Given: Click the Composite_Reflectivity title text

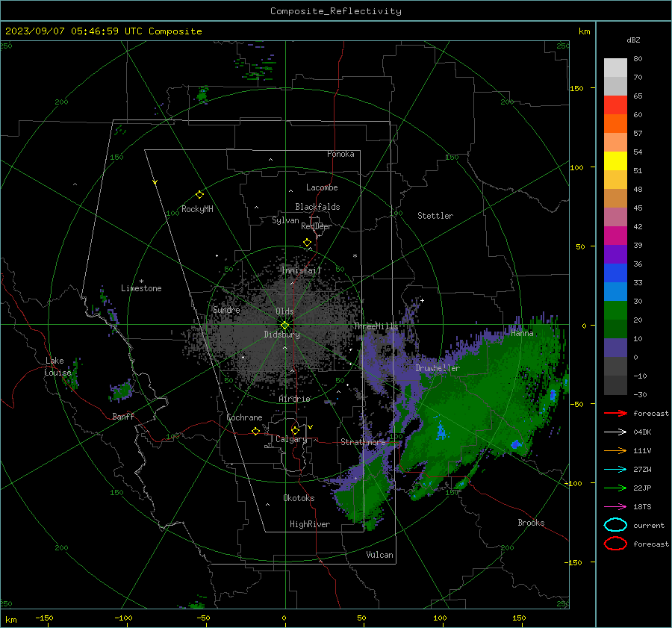Looking at the screenshot, I should point(336,11).
